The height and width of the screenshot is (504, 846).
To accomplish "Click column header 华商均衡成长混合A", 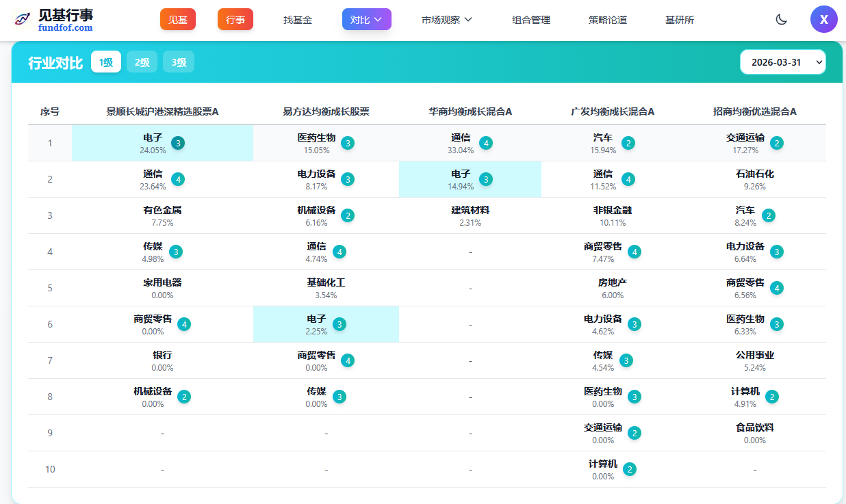I will pos(470,111).
